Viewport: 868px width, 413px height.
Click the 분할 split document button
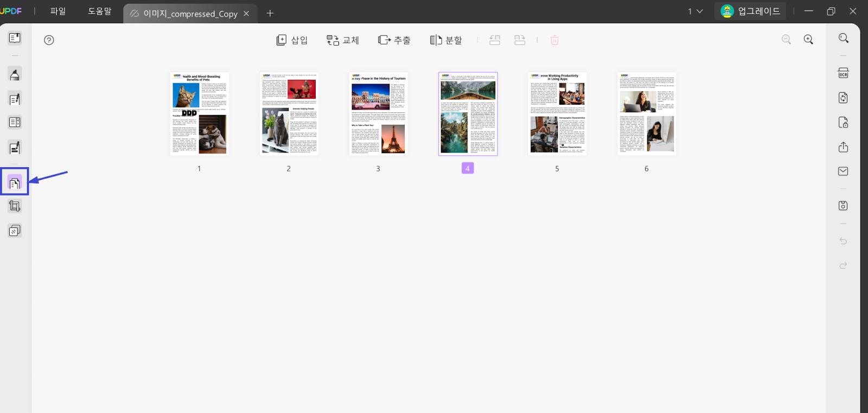click(446, 40)
